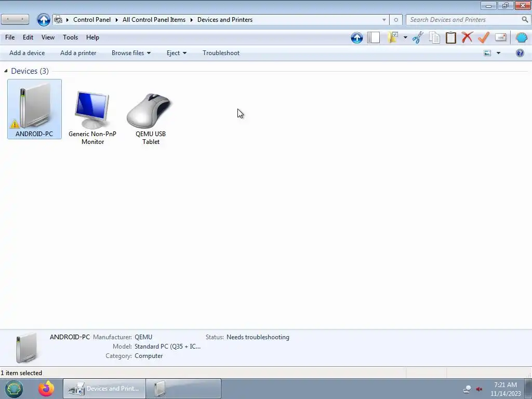Select the QEMU USB Tablet device
This screenshot has height=399, width=532.
coord(151,118)
